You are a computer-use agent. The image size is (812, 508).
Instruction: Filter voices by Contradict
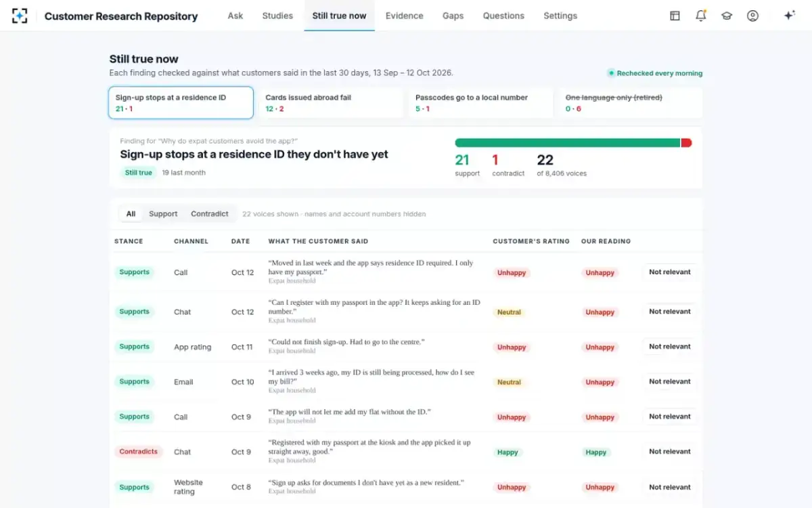pos(210,214)
